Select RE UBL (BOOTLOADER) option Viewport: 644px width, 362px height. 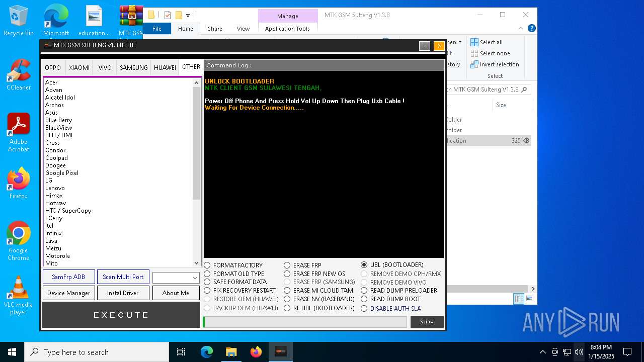pyautogui.click(x=319, y=308)
